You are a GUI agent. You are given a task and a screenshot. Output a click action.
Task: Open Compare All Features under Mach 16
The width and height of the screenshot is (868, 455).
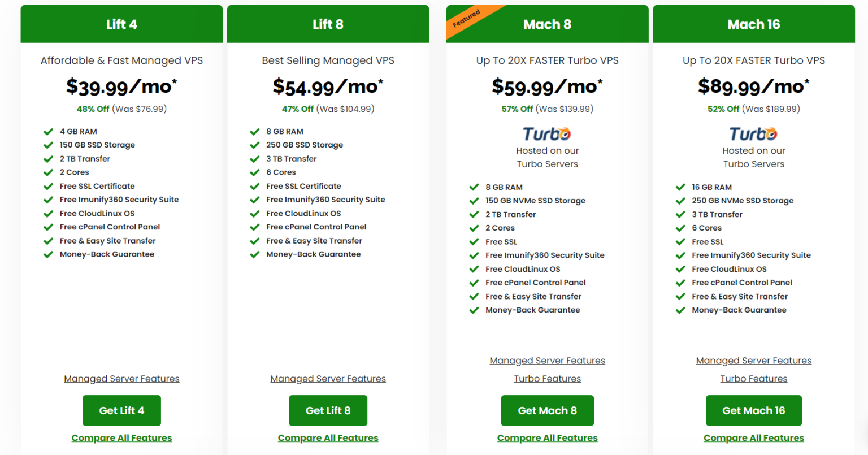pyautogui.click(x=753, y=438)
